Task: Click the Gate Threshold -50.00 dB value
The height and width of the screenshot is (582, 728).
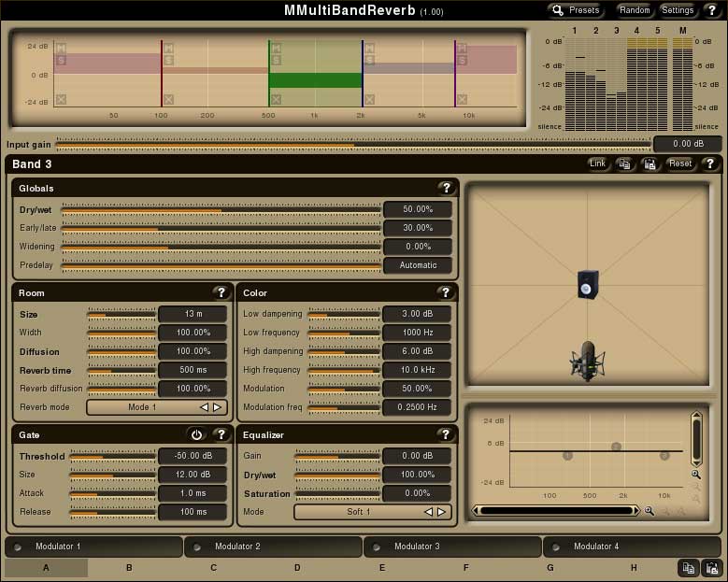Action: (193, 456)
